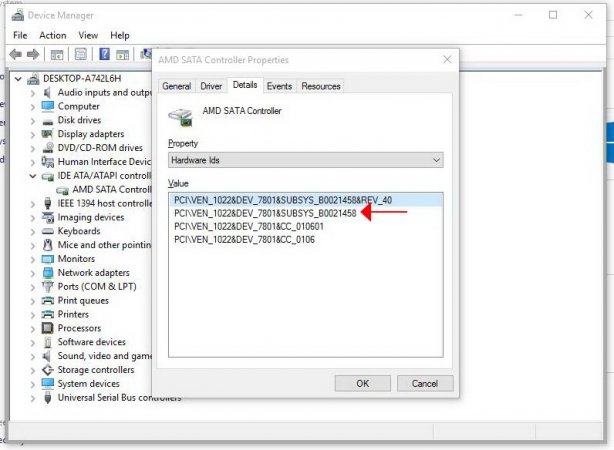Click the OK button
Image resolution: width=614 pixels, height=450 pixels.
pos(363,383)
